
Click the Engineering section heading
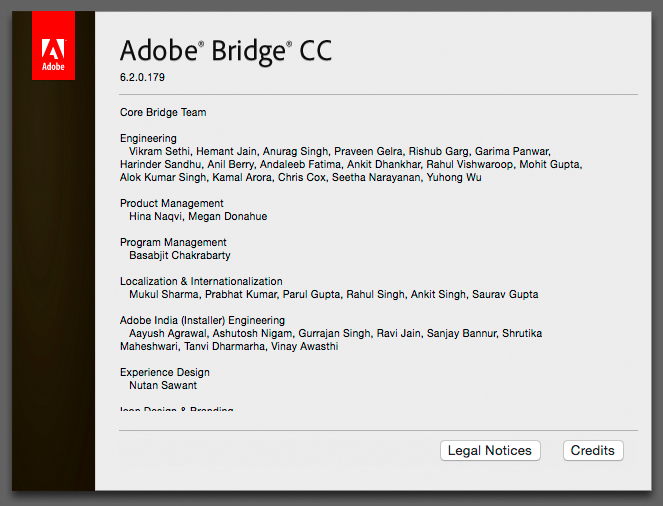pyautogui.click(x=148, y=139)
